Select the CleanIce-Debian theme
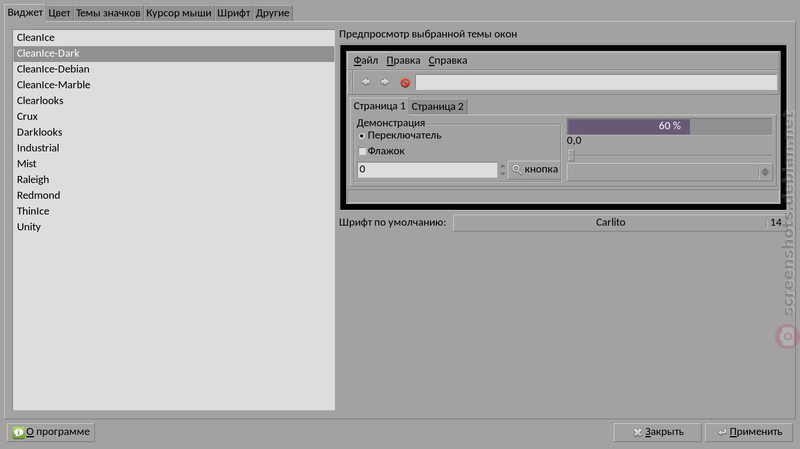800x449 pixels. [173, 69]
